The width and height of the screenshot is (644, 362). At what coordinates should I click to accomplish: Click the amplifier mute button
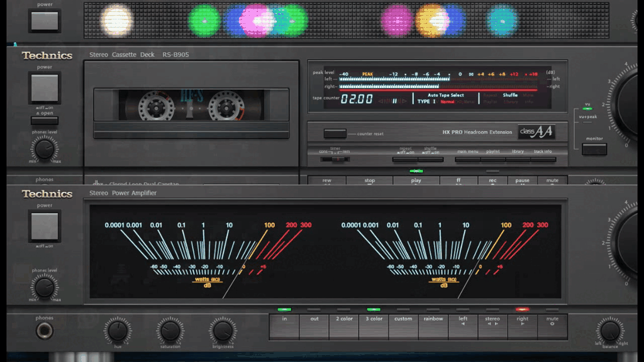[552, 327]
